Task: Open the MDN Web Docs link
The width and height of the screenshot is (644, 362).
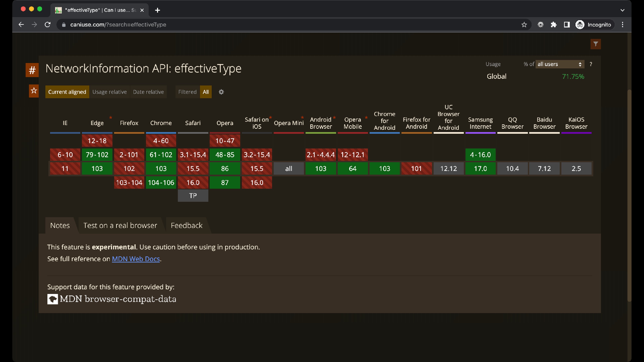Action: coord(136,259)
